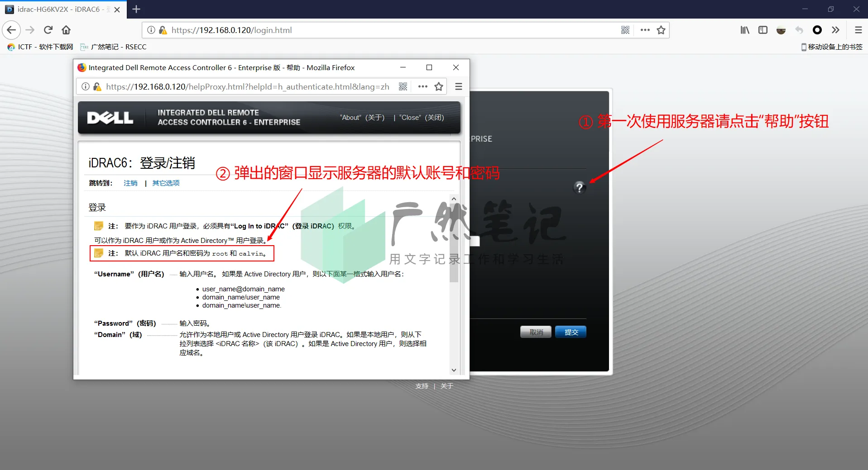Click the undo arrow toolbar icon
The height and width of the screenshot is (470, 868).
(799, 30)
